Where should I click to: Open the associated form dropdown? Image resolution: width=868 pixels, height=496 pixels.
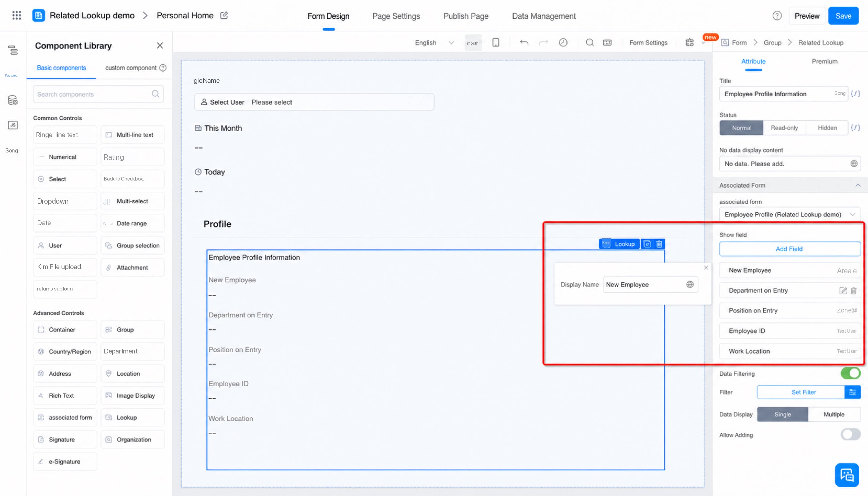pos(790,215)
